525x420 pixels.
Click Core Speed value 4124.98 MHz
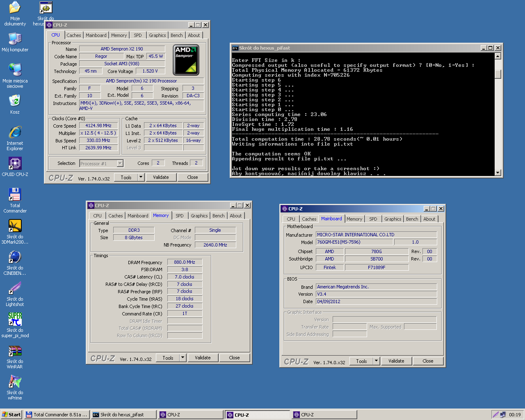[x=98, y=126]
